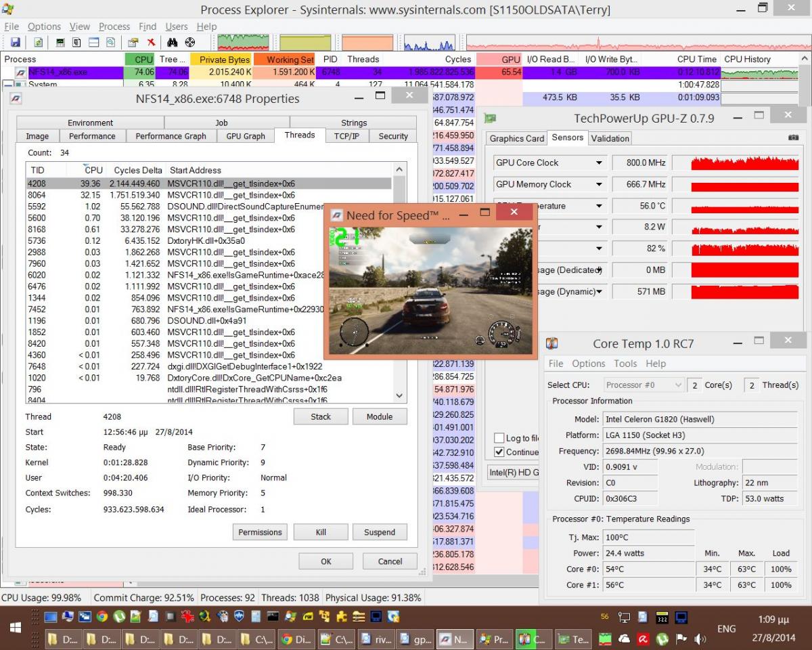Open the Find menu in Process Explorer
Viewport: 812px width, 650px height.
tap(148, 26)
